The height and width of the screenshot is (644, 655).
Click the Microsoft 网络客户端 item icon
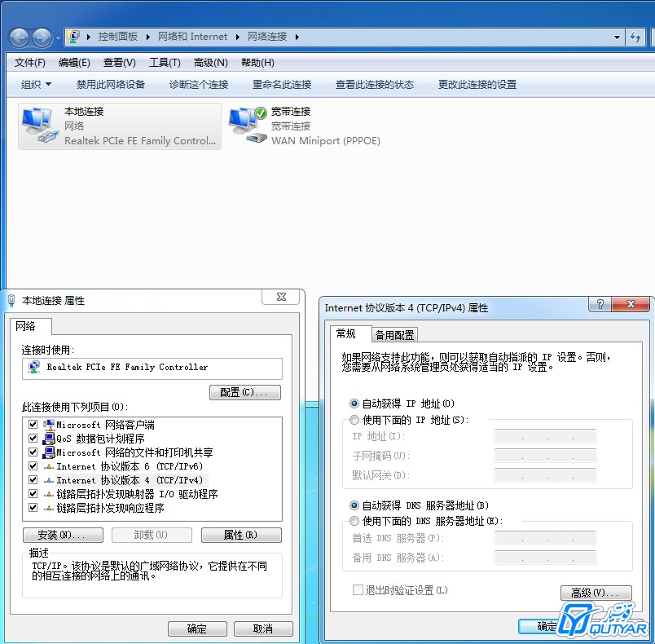49,425
